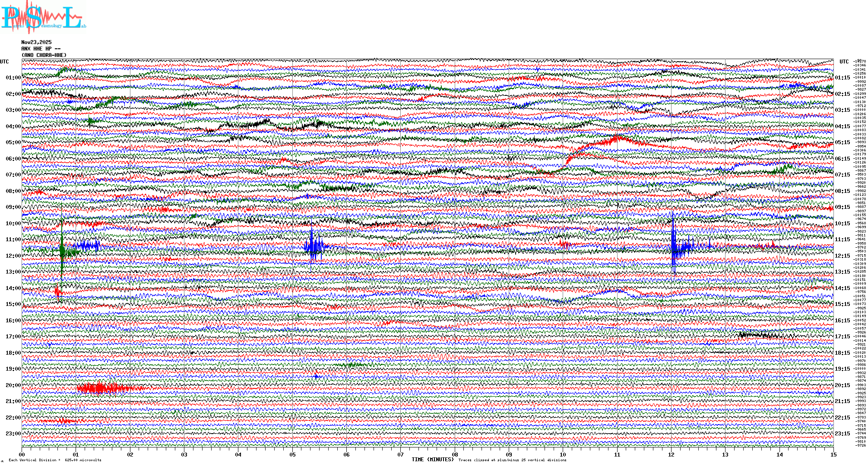Click the TIME (MINUTES) axis title
The height and width of the screenshot is (466, 868).
pos(432,460)
